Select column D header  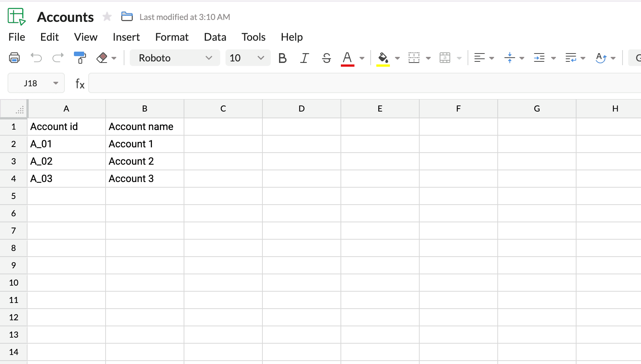[x=302, y=109]
